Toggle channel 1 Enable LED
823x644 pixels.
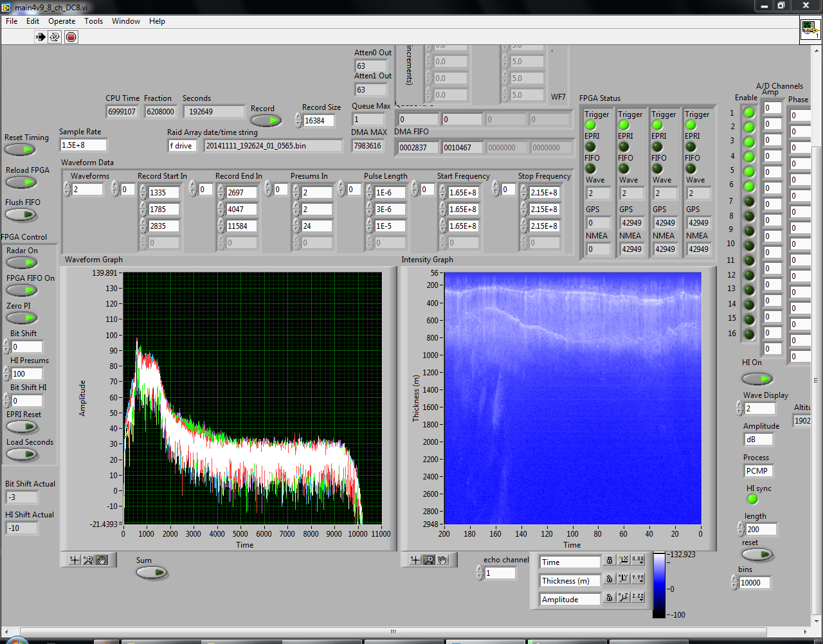(749, 112)
